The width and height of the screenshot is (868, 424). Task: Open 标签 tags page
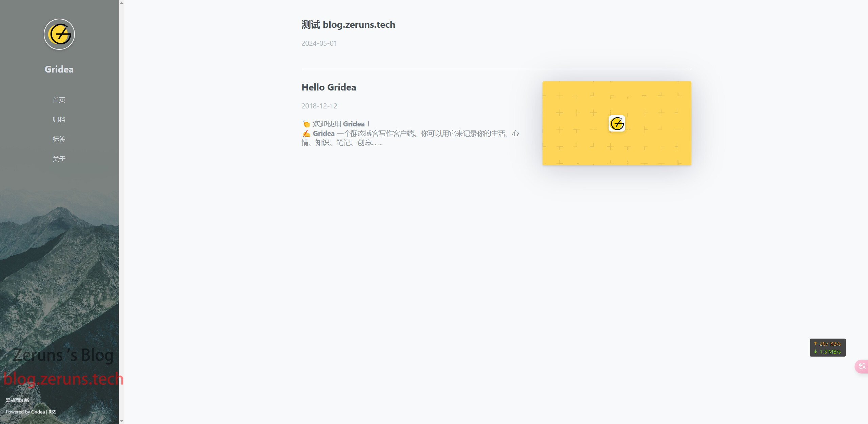59,139
